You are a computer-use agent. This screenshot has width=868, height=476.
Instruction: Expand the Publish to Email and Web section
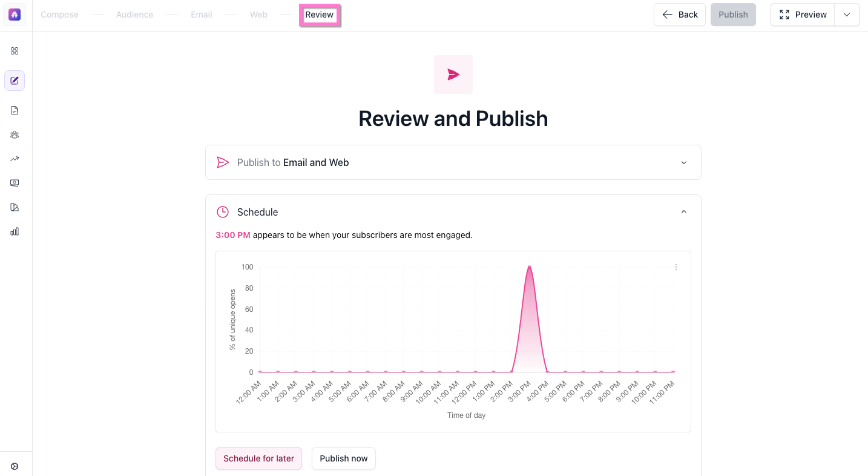pos(453,162)
